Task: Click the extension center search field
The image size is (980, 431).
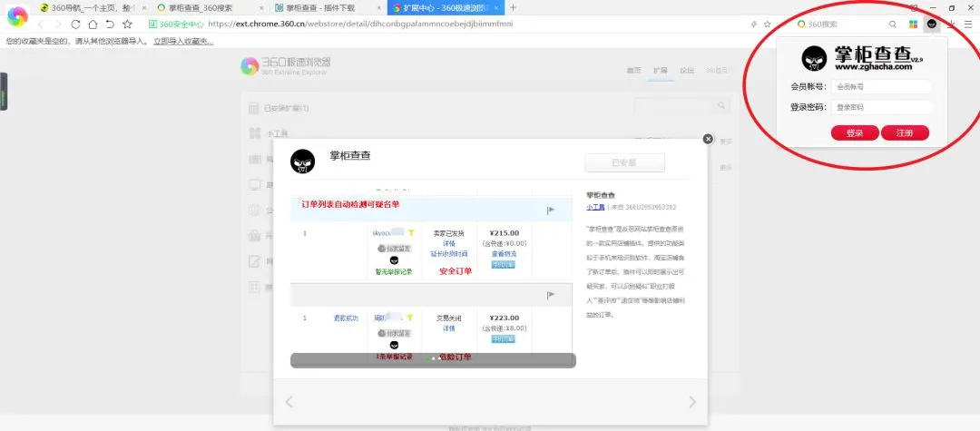Action: [674, 105]
